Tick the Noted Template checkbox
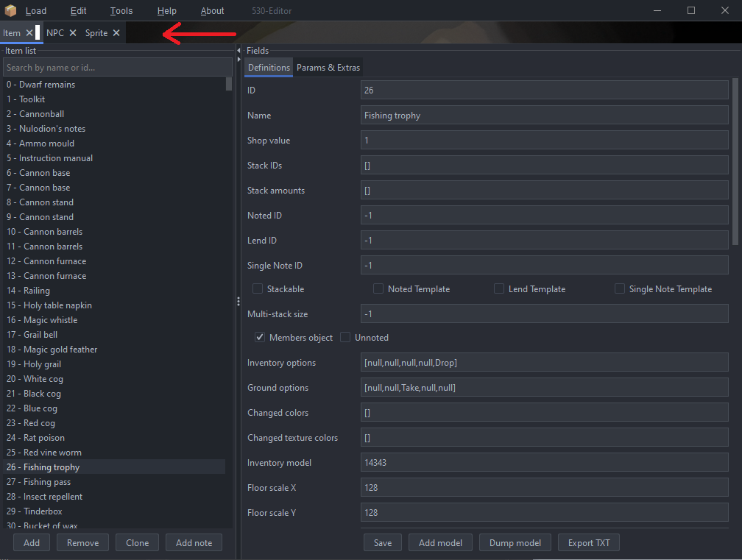 pos(378,289)
